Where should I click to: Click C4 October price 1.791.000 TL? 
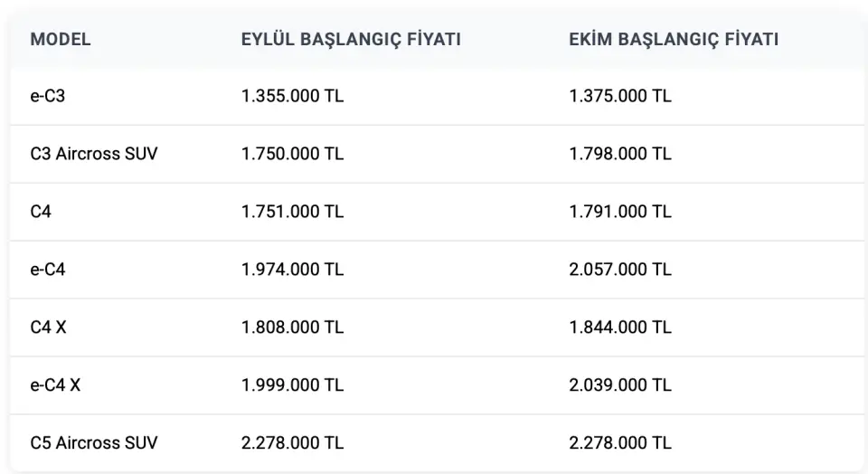pyautogui.click(x=620, y=212)
